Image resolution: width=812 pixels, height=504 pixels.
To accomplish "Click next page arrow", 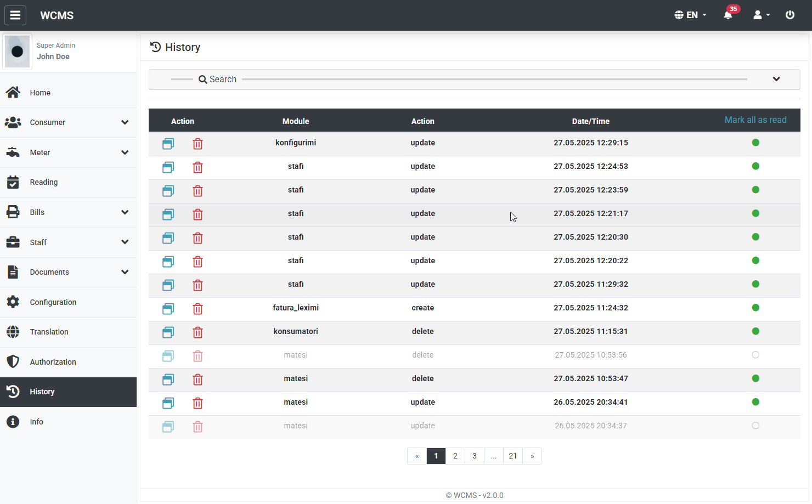I will [532, 456].
